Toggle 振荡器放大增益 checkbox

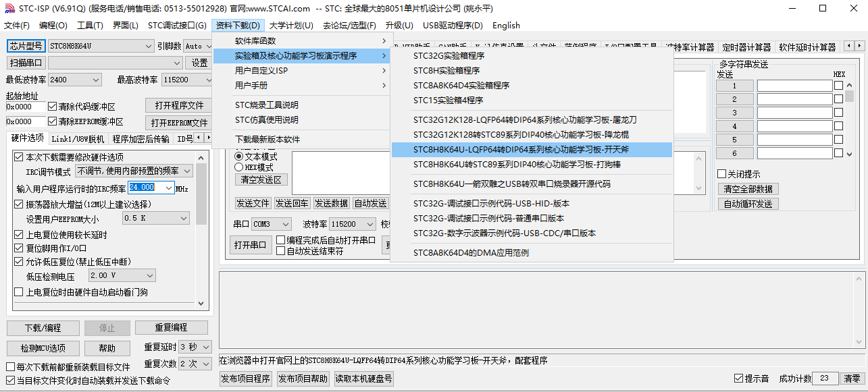point(19,204)
